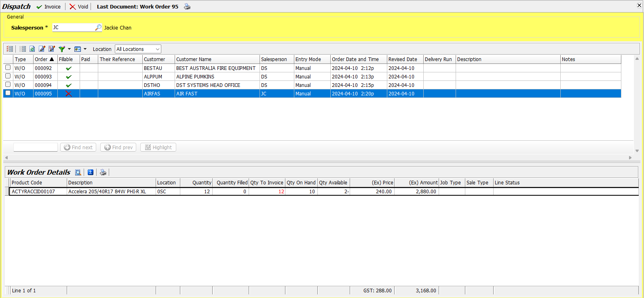Click the Find next button
The image size is (644, 298).
point(78,147)
